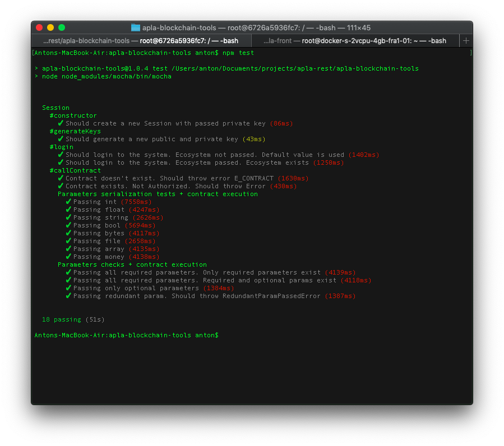Viewport: 504px width, 446px height.
Task: Click the checkmark beside 'Passing money'
Action: [68, 257]
